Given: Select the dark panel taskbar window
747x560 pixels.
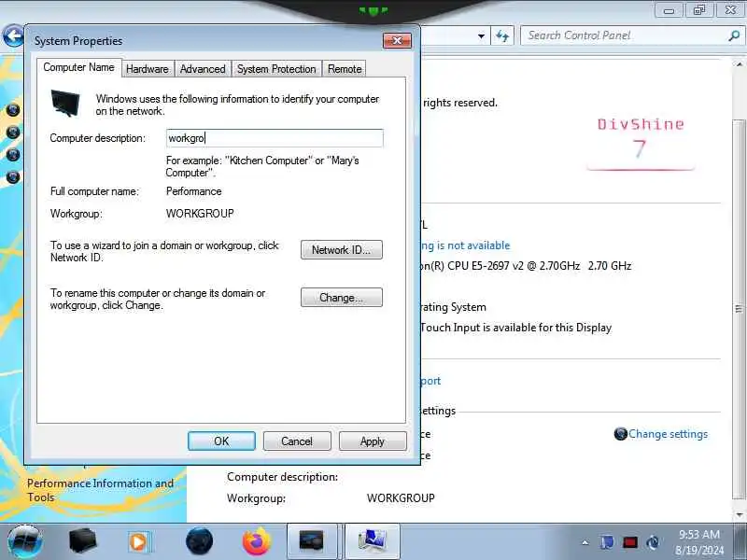Looking at the screenshot, I should pyautogui.click(x=312, y=541).
